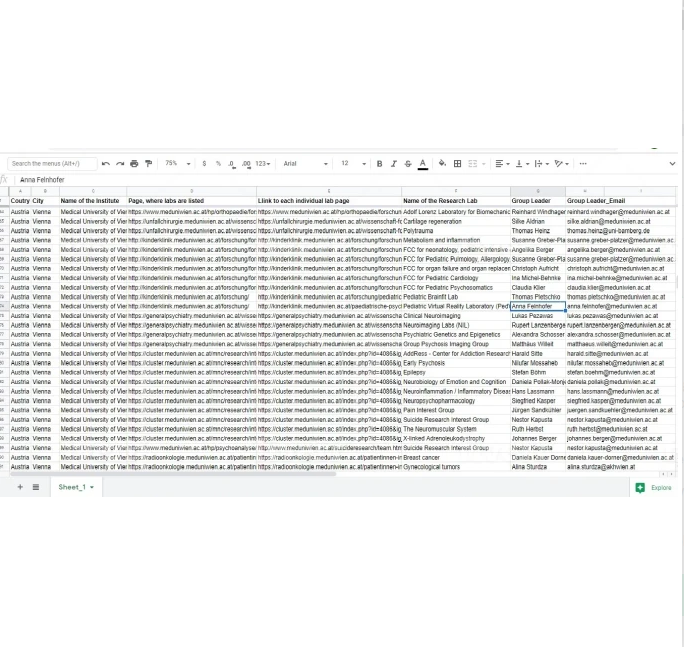Viewport: 684px width, 647px height.
Task: Open vertical align dropdown
Action: pyautogui.click(x=522, y=164)
